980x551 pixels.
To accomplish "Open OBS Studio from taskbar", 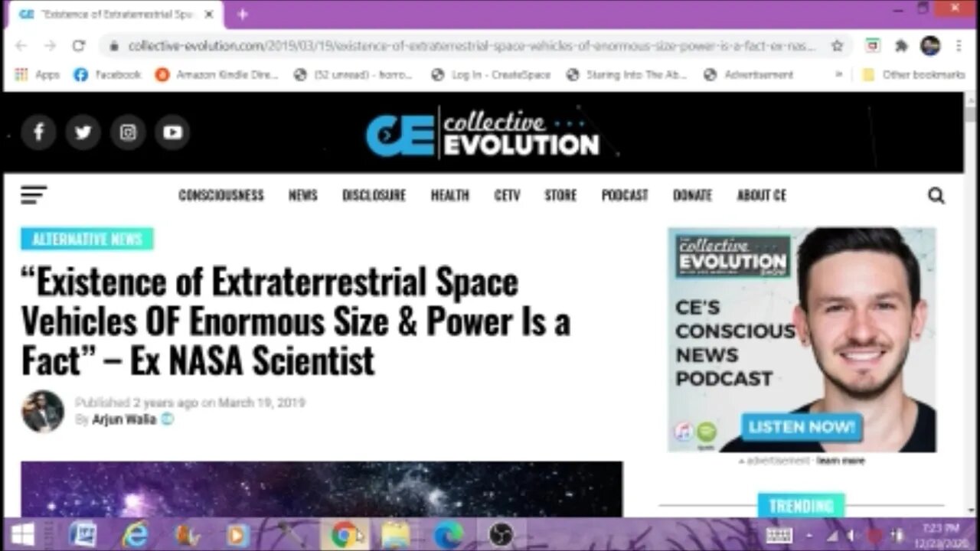I will (501, 534).
